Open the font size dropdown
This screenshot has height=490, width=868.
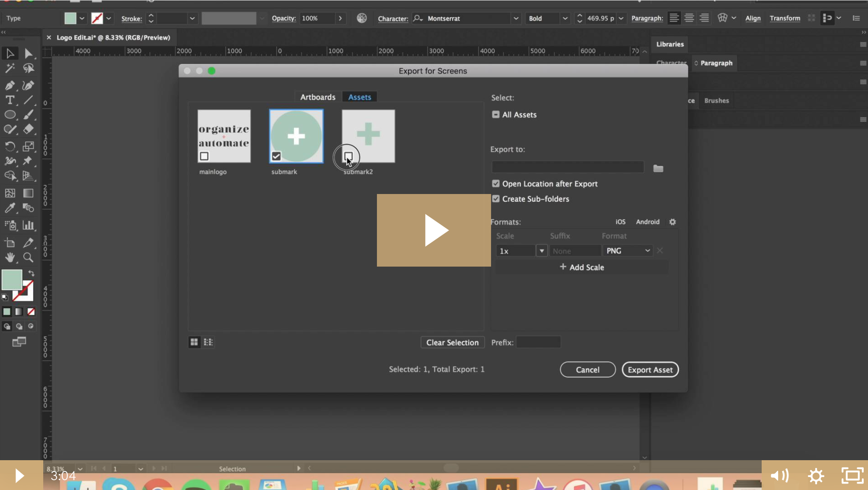click(621, 18)
